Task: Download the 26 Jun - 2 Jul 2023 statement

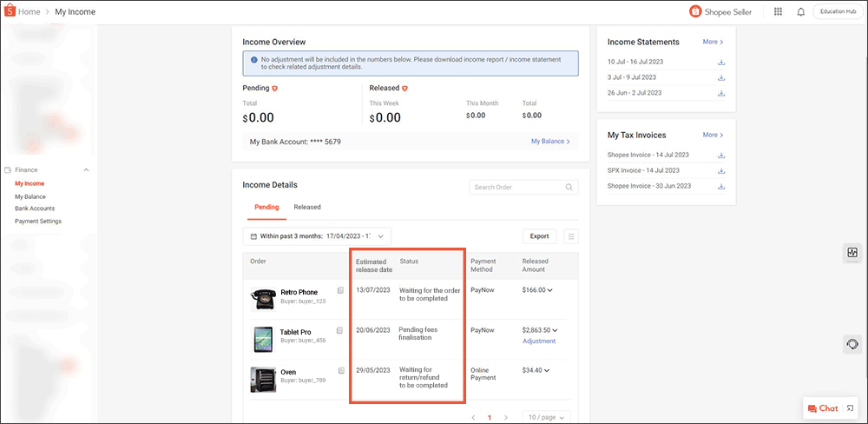Action: (721, 93)
